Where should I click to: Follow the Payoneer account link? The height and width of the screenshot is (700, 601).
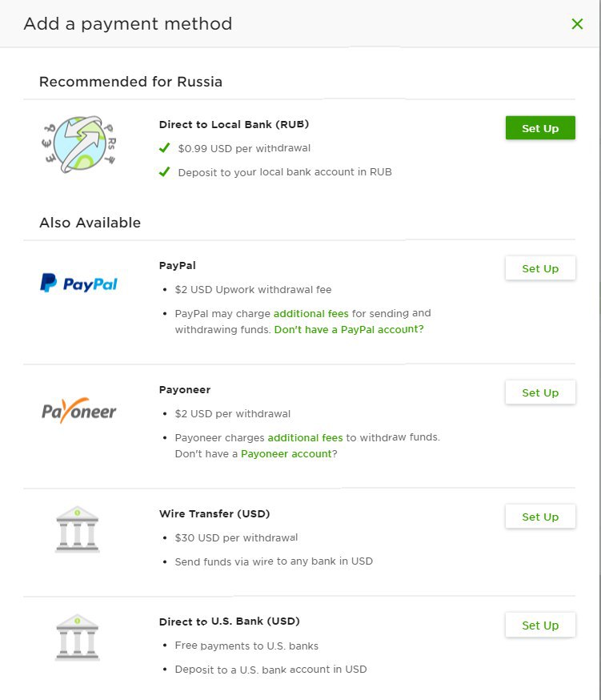(286, 453)
